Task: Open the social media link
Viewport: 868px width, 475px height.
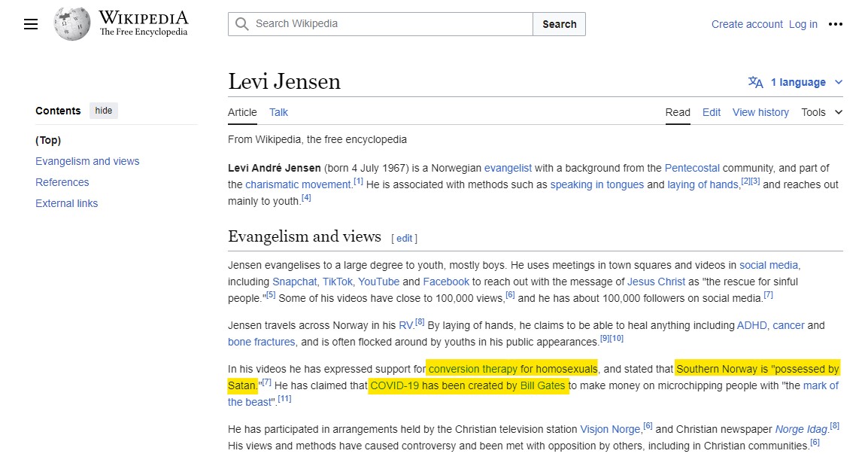Action: 769,265
